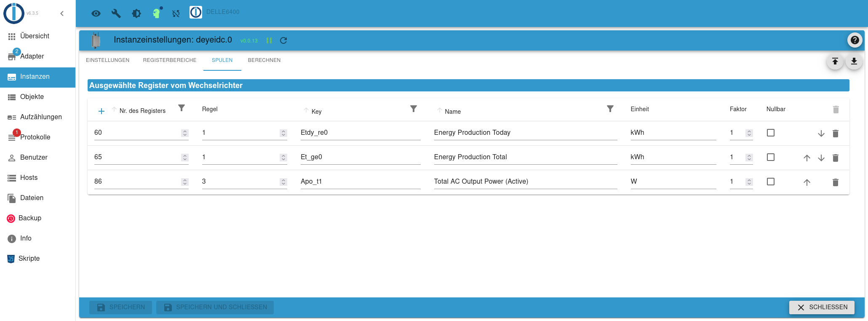Adjust register number stepper for row 65
Screen dimensions: 868x321
pyautogui.click(x=185, y=158)
